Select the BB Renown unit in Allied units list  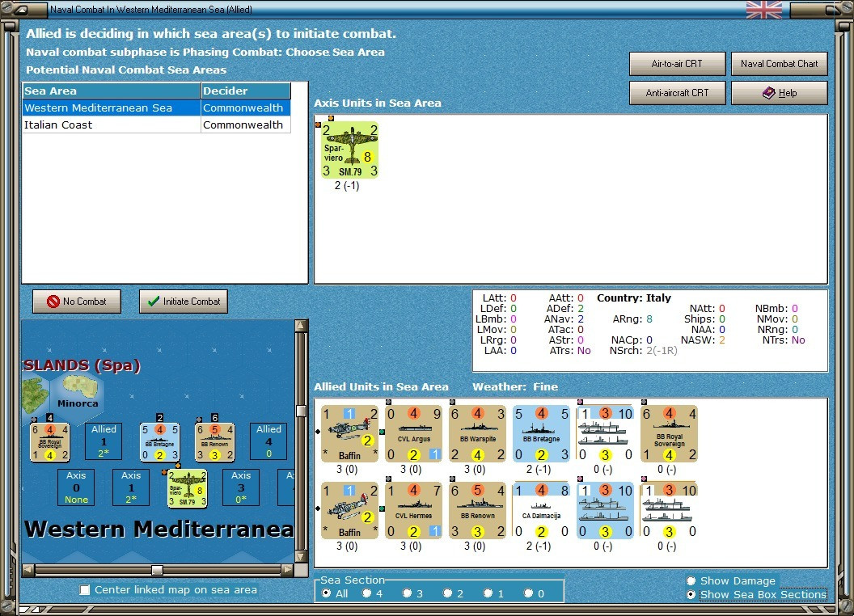point(478,510)
